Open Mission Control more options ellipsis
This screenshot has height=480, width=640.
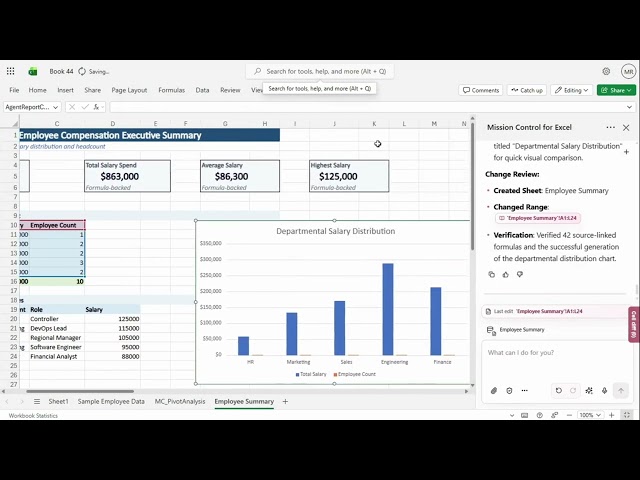611,127
